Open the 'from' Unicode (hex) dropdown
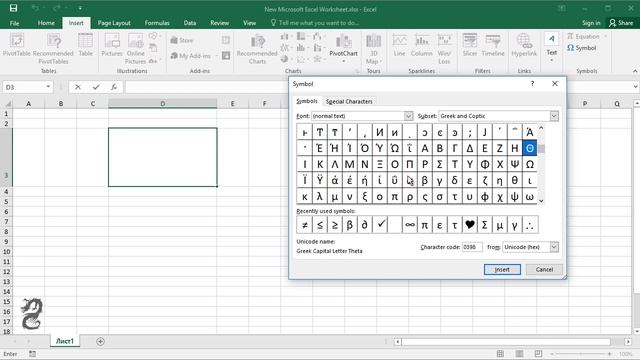Viewport: 640px width, 360px height. pyautogui.click(x=554, y=247)
